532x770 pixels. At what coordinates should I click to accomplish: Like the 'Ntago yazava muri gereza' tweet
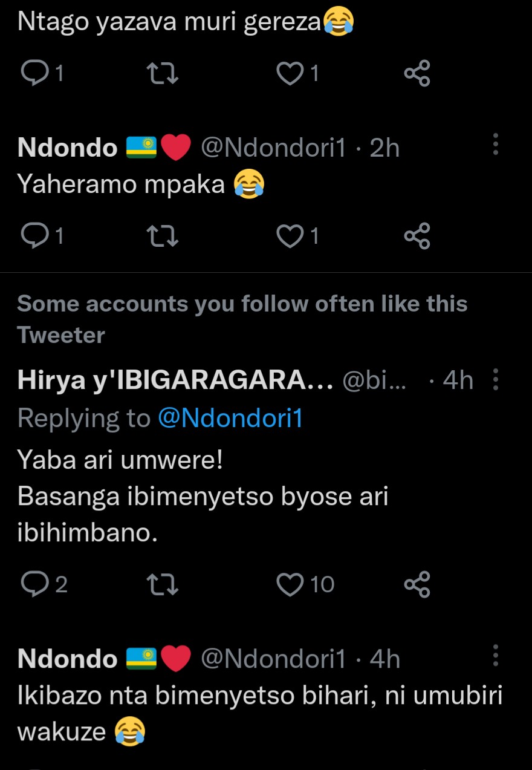[290, 73]
